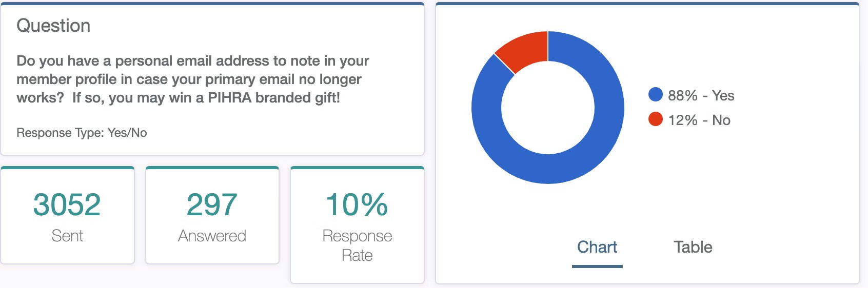The width and height of the screenshot is (868, 288).
Task: Click the red No legend dot
Action: [656, 119]
